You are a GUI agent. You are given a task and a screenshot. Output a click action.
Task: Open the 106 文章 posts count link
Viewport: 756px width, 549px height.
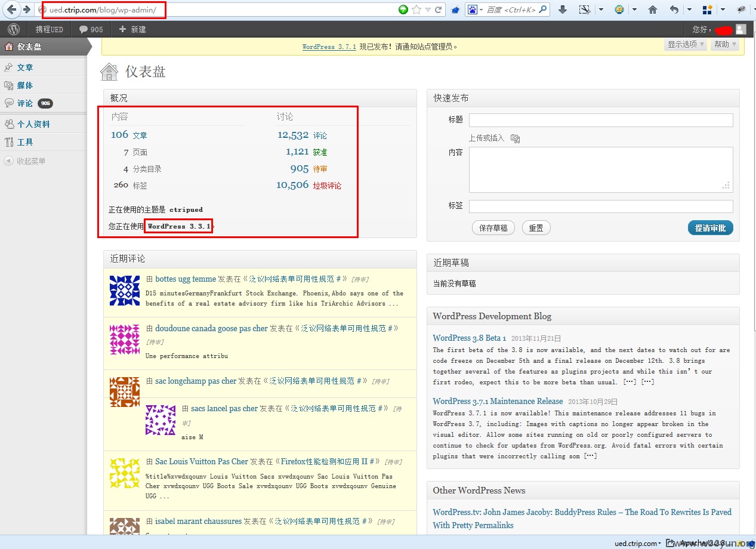point(129,135)
